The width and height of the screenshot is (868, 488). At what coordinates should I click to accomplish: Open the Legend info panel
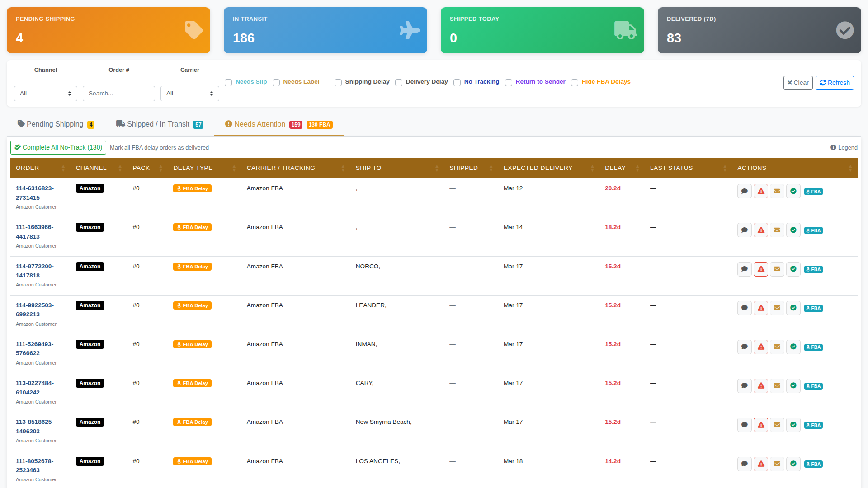click(844, 147)
